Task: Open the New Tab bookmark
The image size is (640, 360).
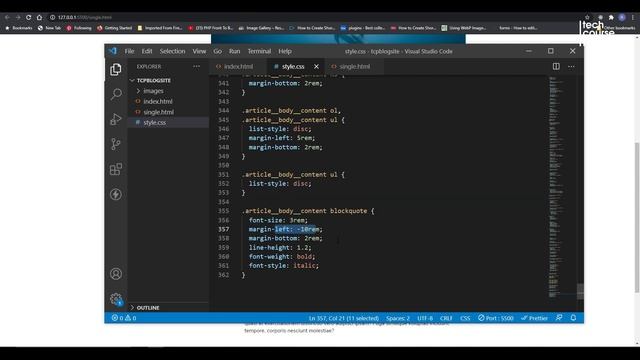Action: point(49,28)
